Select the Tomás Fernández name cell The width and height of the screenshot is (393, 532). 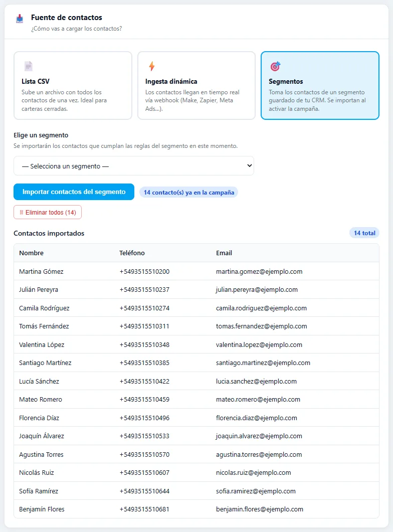coord(44,326)
